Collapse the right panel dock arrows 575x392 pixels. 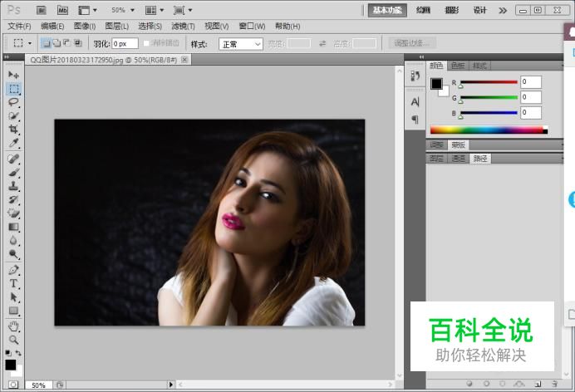tap(422, 56)
